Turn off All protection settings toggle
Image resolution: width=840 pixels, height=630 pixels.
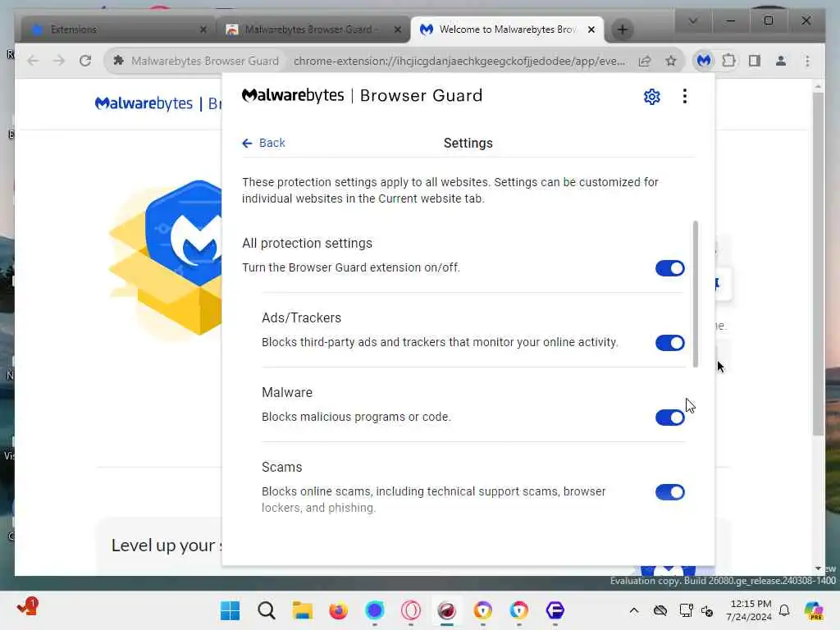pyautogui.click(x=669, y=268)
